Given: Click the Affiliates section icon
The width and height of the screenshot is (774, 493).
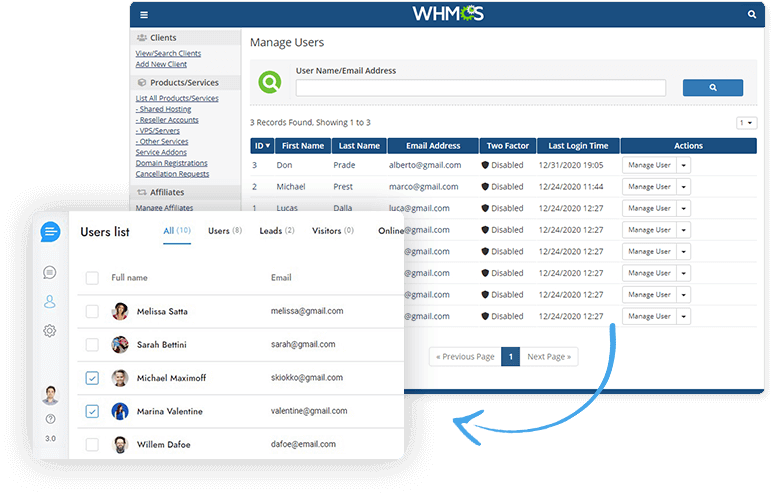Looking at the screenshot, I should [142, 192].
